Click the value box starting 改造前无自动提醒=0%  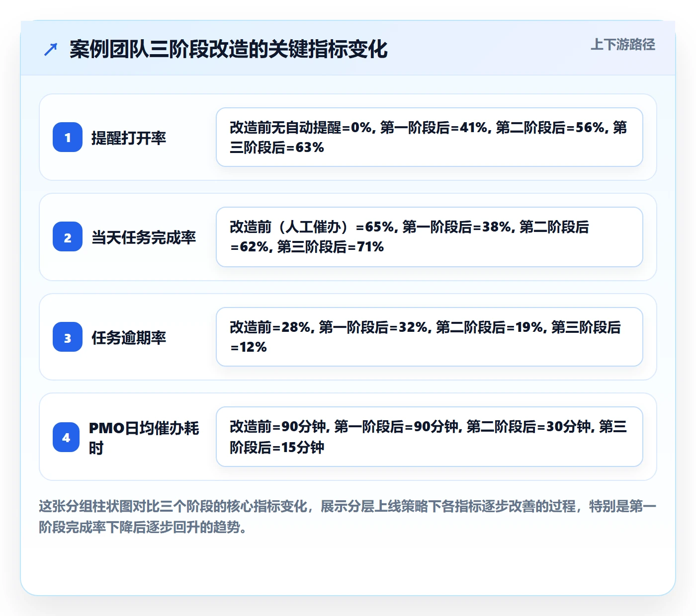(430, 137)
